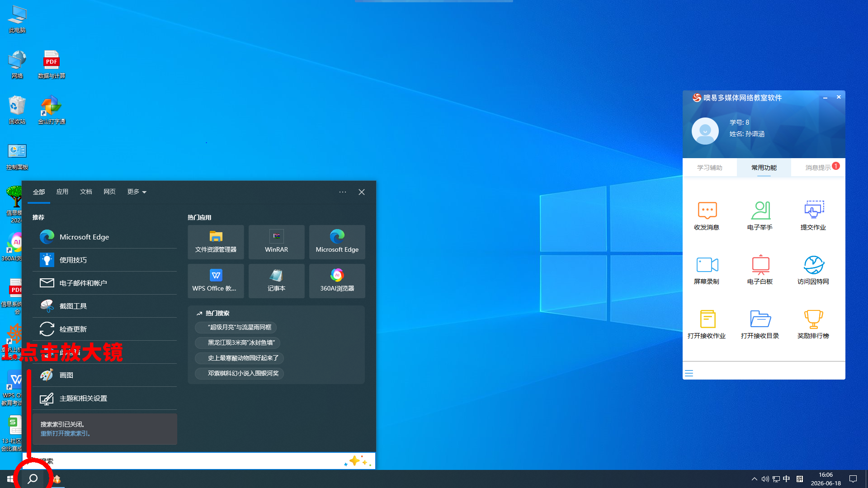Viewport: 868px width, 488px height.
Task: Open Microsoft Edge tile in hot apps
Action: (337, 242)
